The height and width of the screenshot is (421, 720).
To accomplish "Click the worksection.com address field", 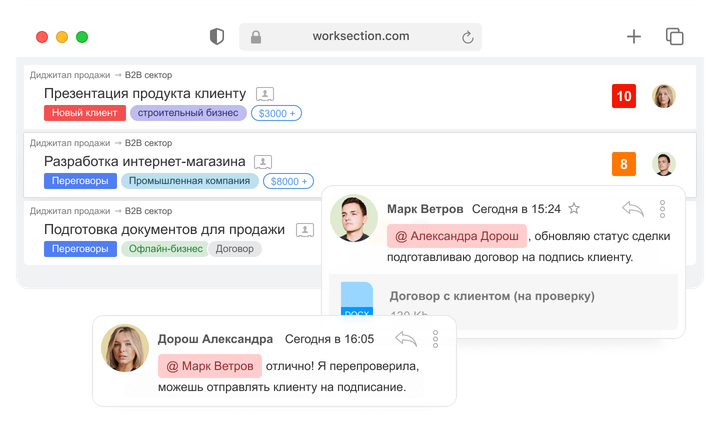I will (x=360, y=37).
